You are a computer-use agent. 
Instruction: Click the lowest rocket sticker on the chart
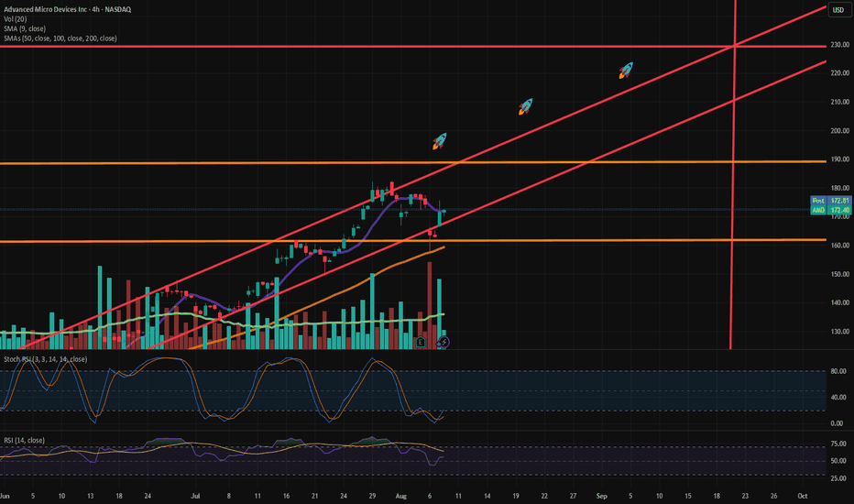coord(440,140)
